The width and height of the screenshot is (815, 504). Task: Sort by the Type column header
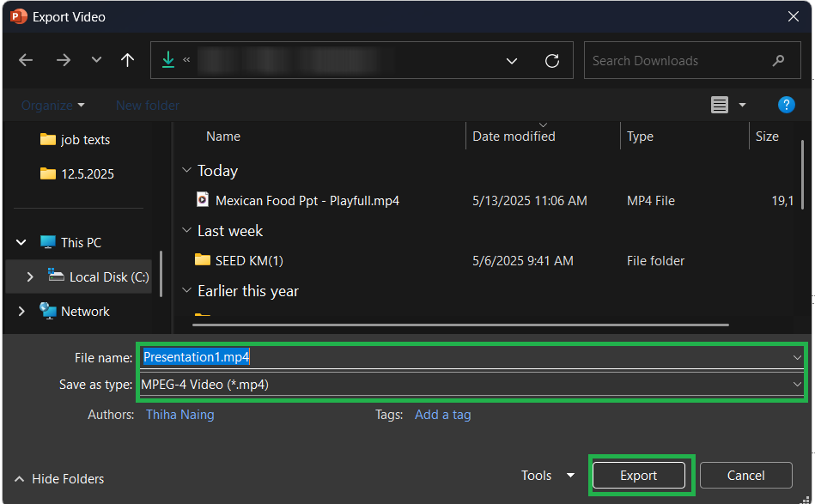point(640,137)
